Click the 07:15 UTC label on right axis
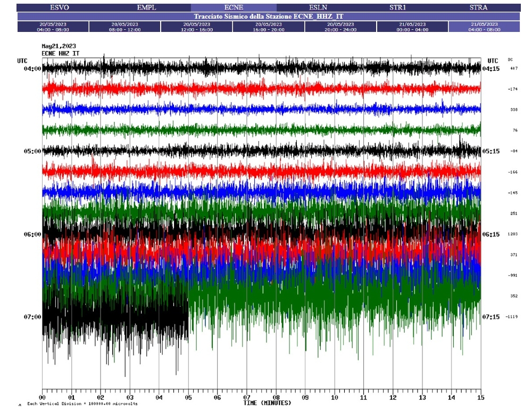This screenshot has height=410, width=532. tap(491, 317)
